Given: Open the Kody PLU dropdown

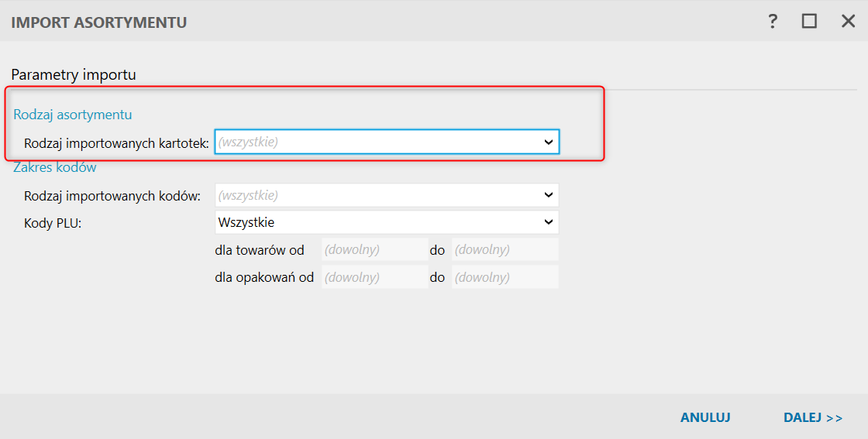Looking at the screenshot, I should click(x=387, y=222).
